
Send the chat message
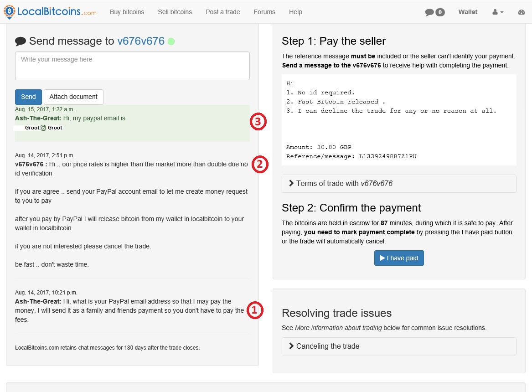pos(28,97)
